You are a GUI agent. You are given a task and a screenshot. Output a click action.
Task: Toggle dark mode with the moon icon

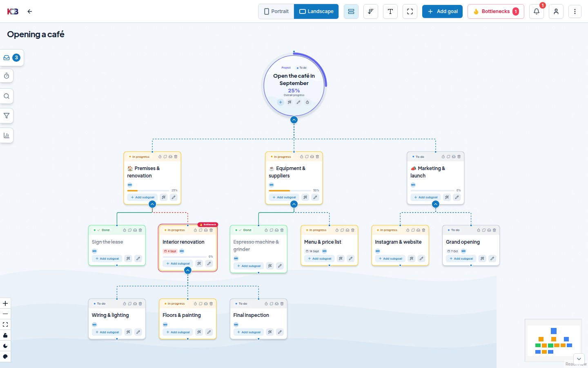pyautogui.click(x=5, y=346)
